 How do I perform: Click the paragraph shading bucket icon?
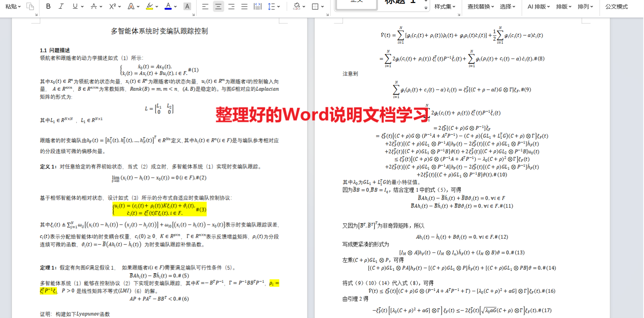pyautogui.click(x=297, y=6)
